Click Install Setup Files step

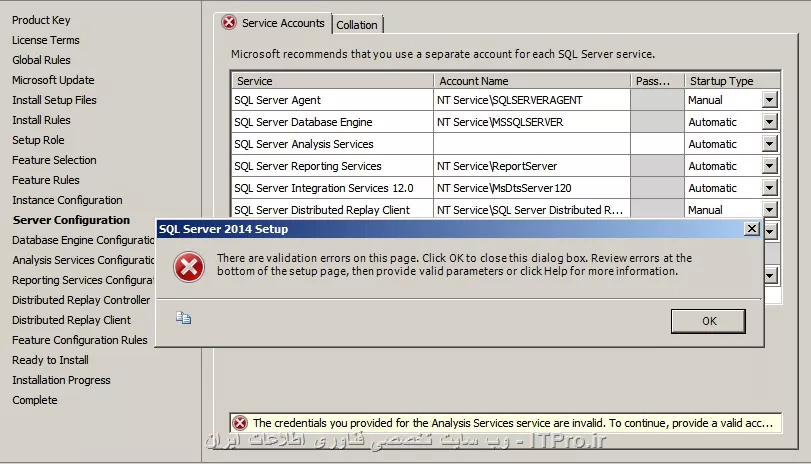54,100
